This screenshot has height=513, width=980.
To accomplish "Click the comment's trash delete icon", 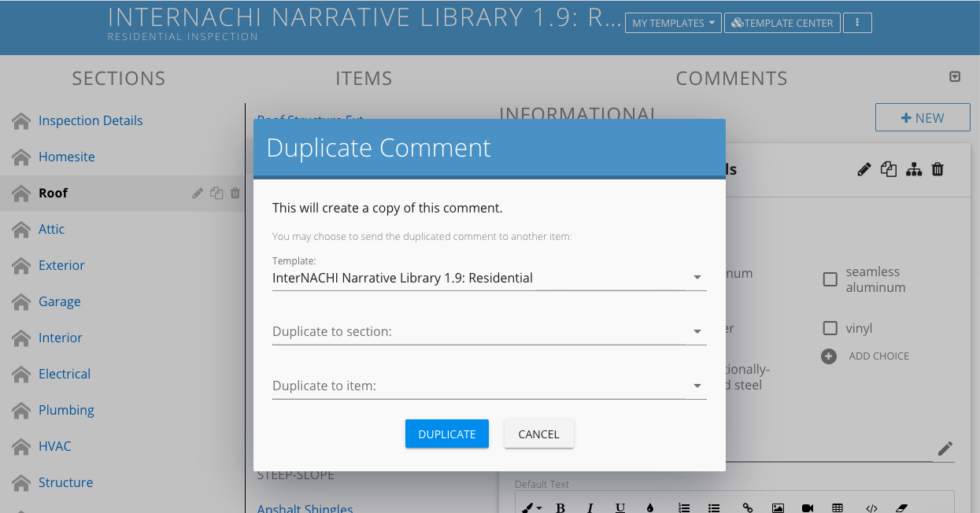I will tap(937, 169).
